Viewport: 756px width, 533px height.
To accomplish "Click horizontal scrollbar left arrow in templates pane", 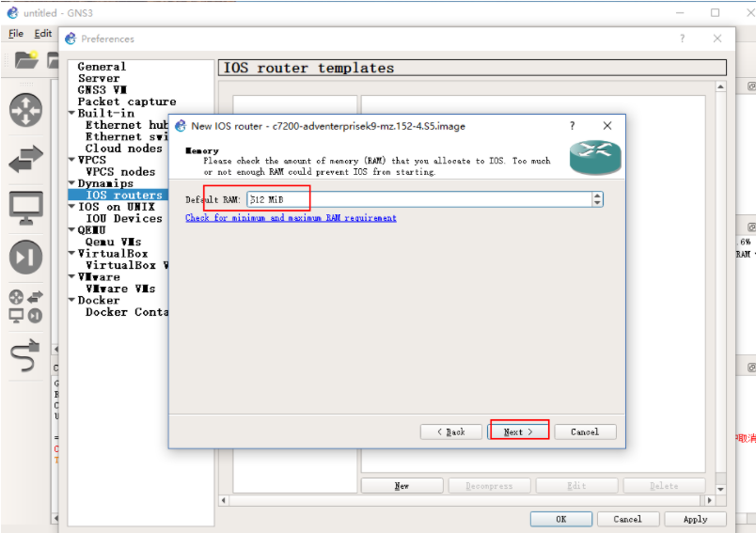I will pos(223,500).
